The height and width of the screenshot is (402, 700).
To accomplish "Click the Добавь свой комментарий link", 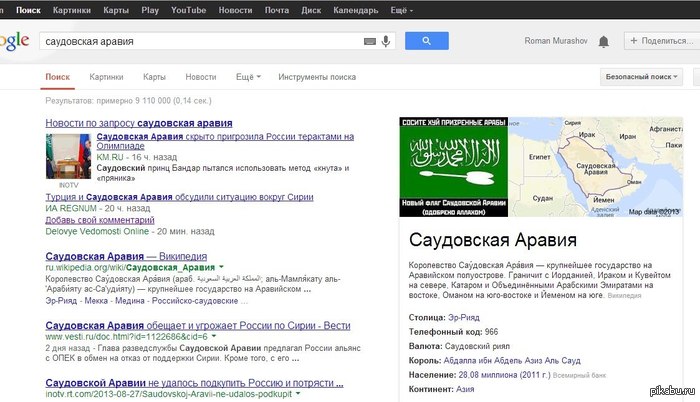I will click(100, 220).
